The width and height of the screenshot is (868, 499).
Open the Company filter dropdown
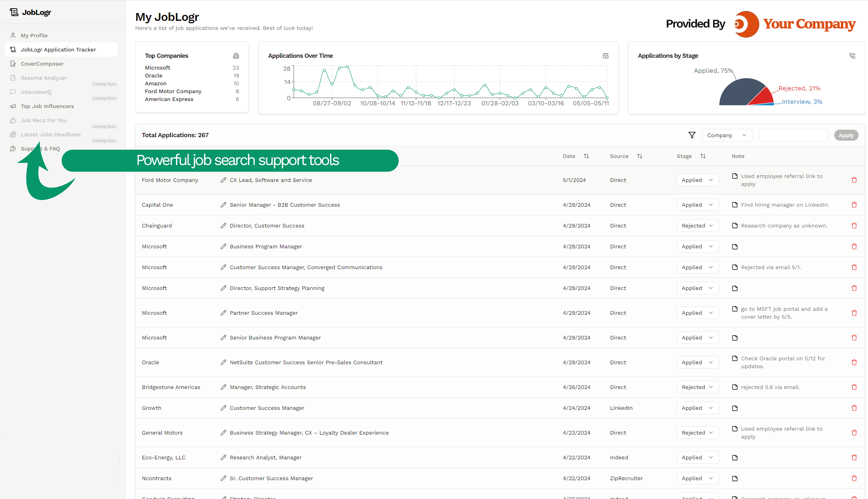727,135
